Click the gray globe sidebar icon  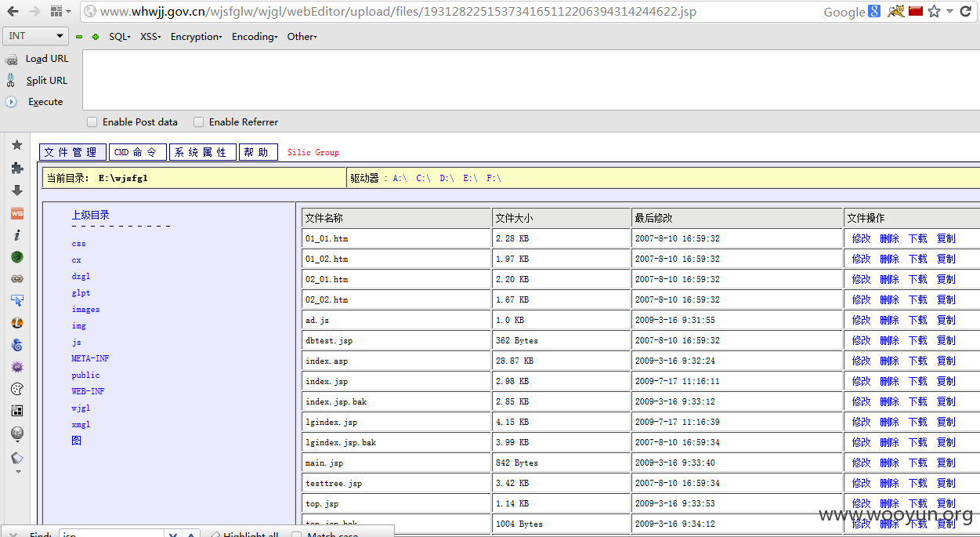16,434
